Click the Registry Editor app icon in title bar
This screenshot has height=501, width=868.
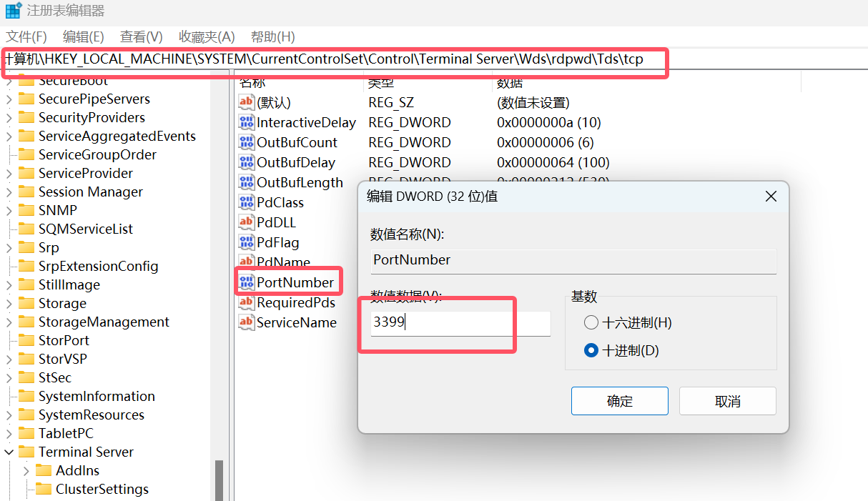pyautogui.click(x=13, y=11)
